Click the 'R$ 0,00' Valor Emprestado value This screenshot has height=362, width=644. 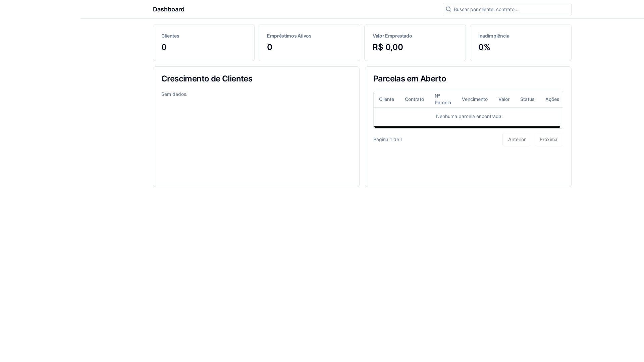pos(388,47)
